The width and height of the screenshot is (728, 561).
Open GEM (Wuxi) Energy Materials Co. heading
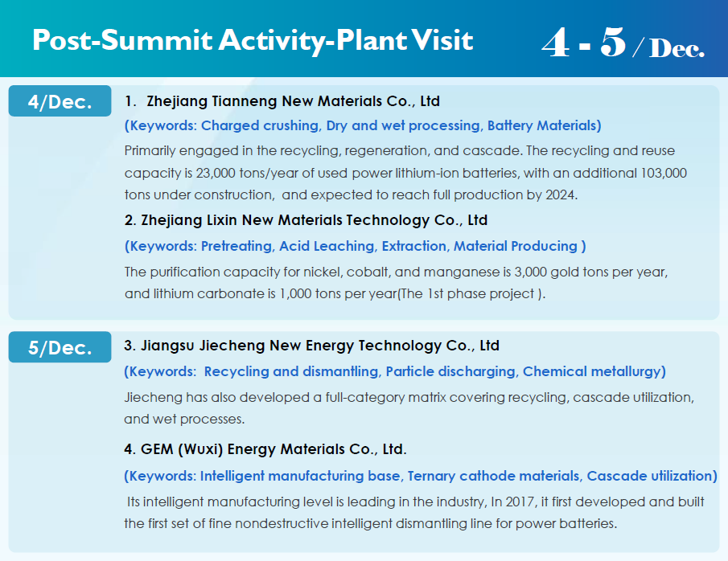(265, 448)
